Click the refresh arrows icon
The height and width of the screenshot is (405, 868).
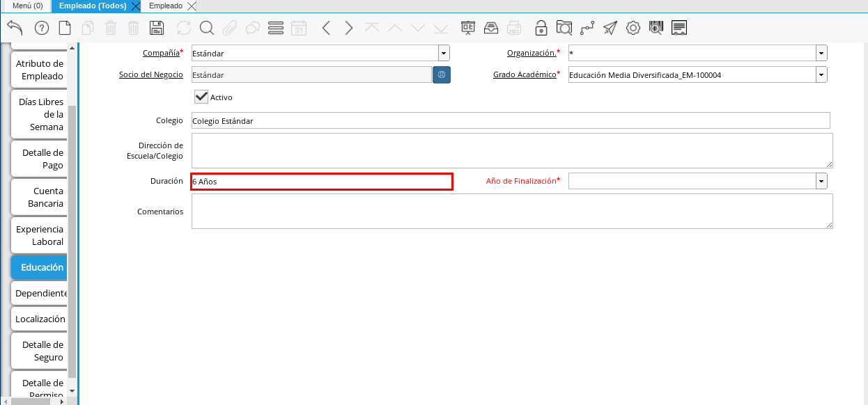(x=184, y=28)
